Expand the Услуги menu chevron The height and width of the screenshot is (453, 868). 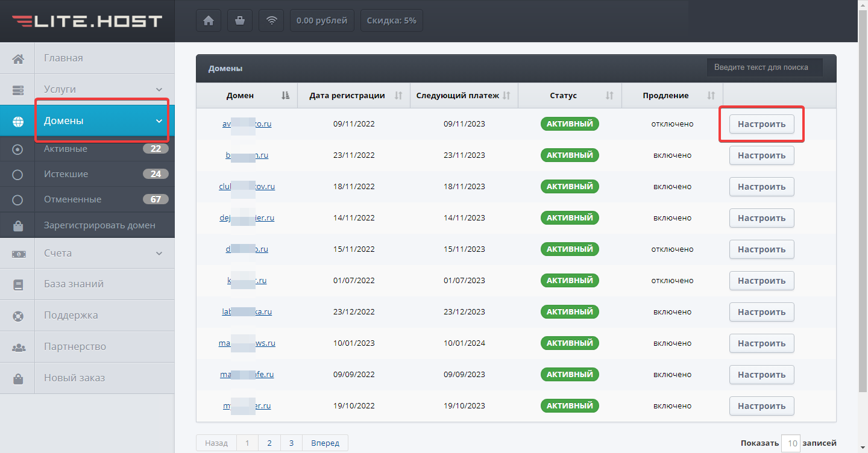(x=159, y=89)
